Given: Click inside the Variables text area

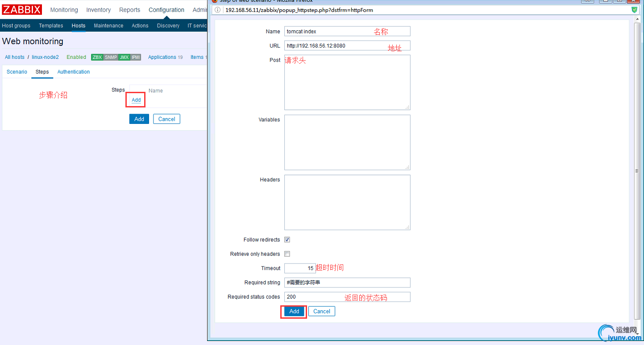Looking at the screenshot, I should 347,142.
